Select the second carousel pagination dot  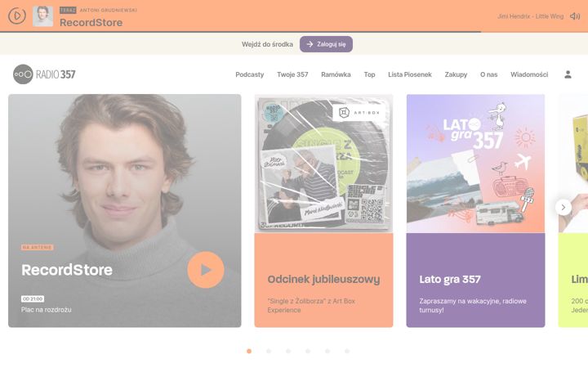pyautogui.click(x=269, y=351)
